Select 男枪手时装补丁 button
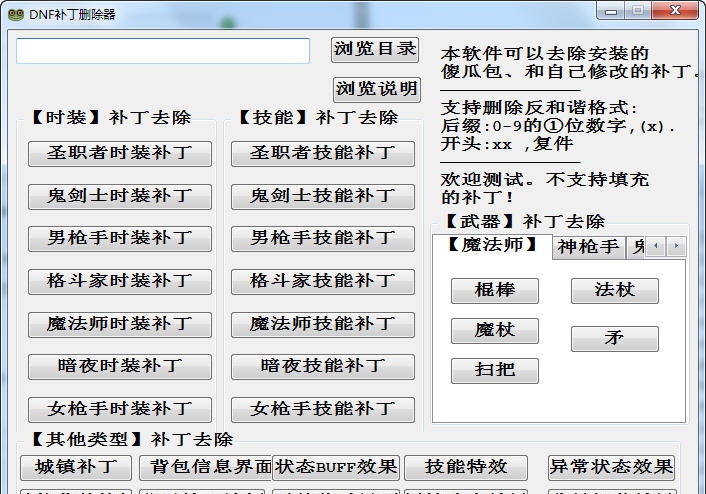The image size is (706, 494). click(x=120, y=238)
